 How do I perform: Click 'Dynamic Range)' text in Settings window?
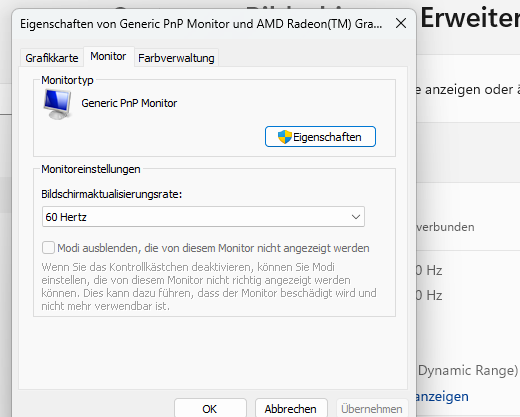pos(468,370)
